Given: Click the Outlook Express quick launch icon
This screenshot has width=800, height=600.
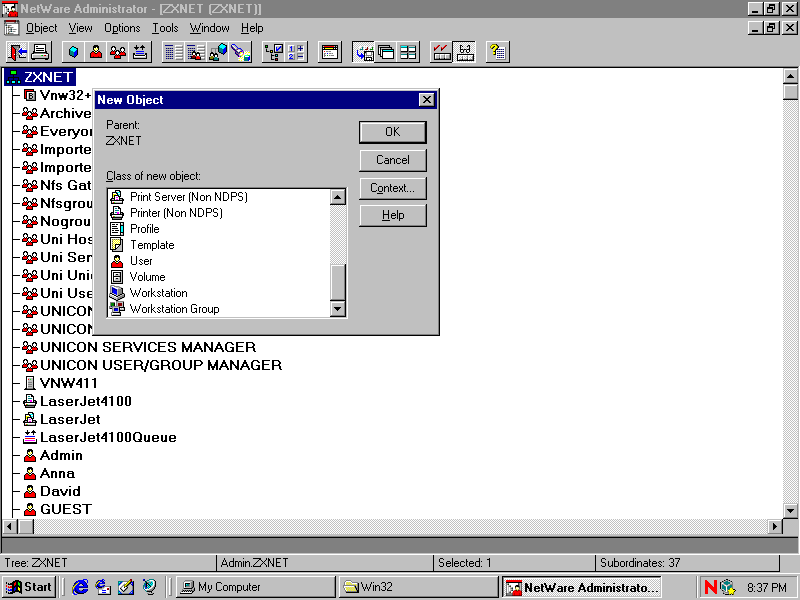Looking at the screenshot, I should coord(103,587).
